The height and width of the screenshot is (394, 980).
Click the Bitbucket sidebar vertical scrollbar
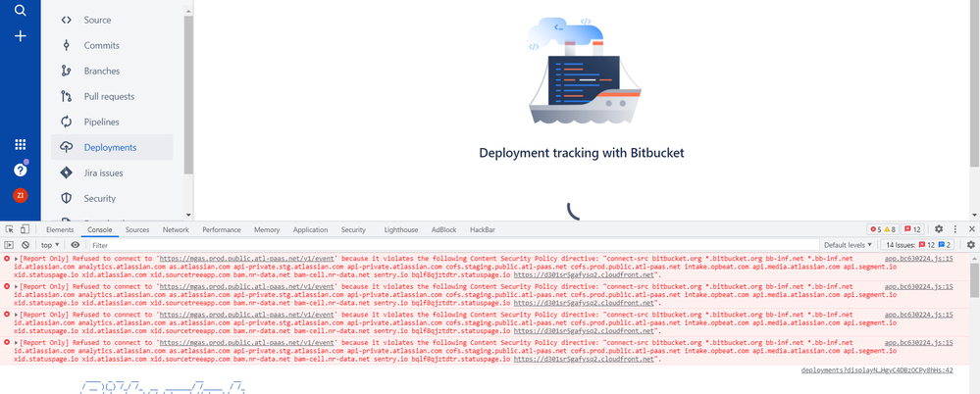click(188, 94)
